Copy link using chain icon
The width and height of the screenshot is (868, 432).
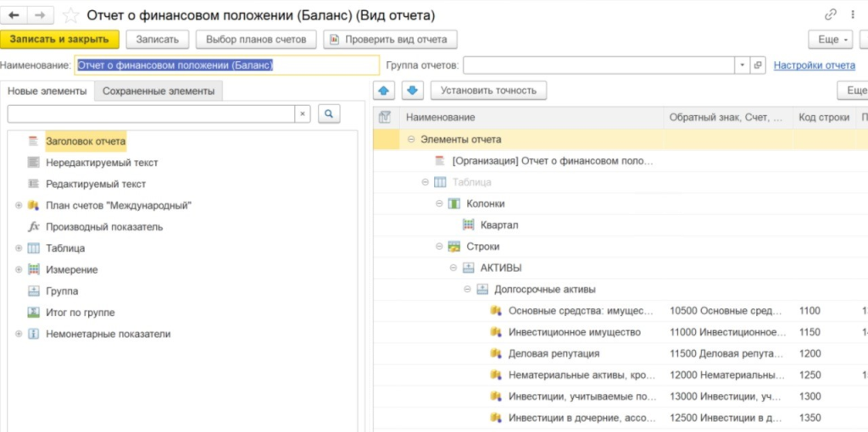(x=830, y=15)
